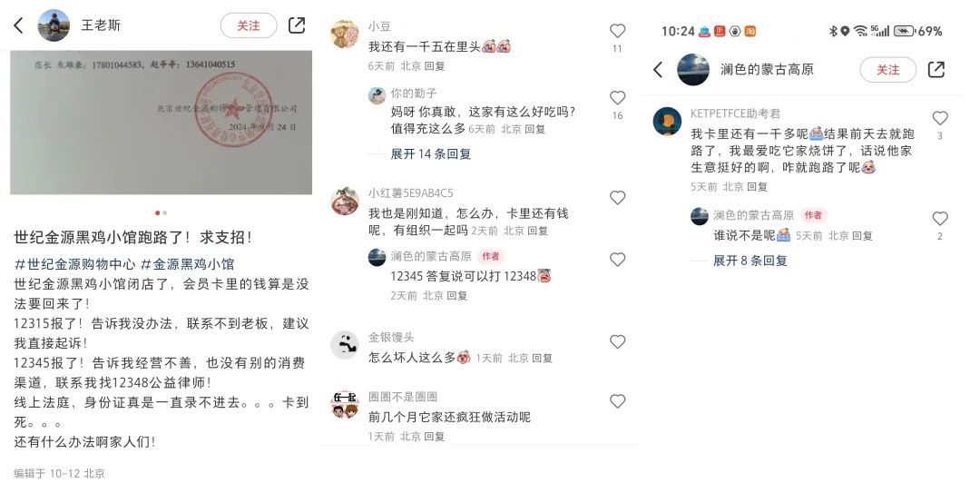The image size is (980, 493).
Task: Expand 展开 14 条回复
Action: [431, 153]
